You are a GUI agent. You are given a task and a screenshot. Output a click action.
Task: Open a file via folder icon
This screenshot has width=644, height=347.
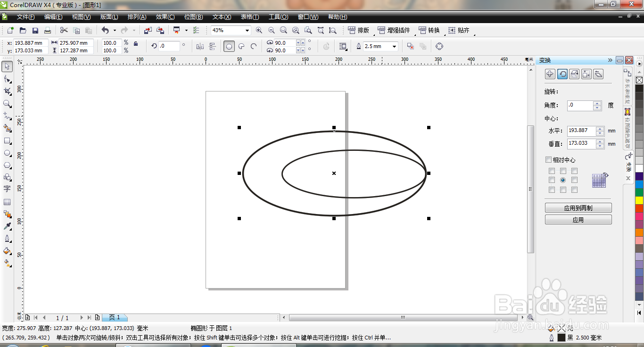(23, 31)
